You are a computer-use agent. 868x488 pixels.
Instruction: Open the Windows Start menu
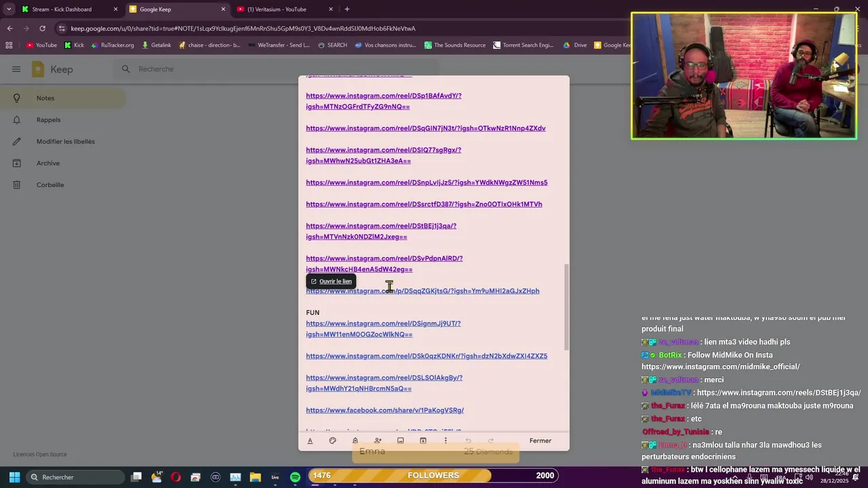point(14,477)
